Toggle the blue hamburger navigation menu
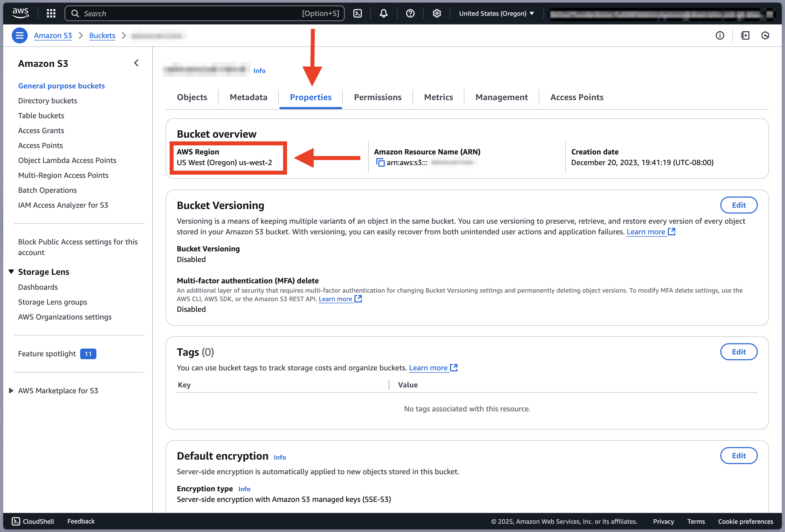 pos(20,35)
